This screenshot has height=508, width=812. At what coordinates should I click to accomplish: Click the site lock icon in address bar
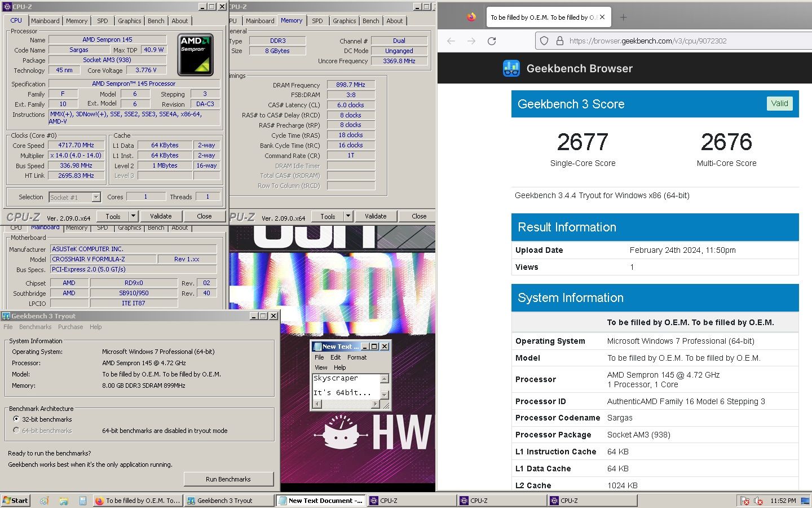560,41
